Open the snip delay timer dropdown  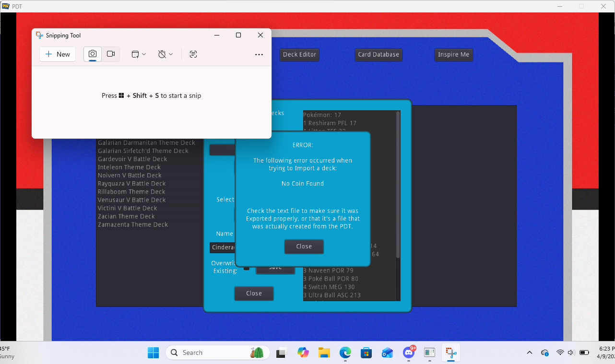point(166,54)
